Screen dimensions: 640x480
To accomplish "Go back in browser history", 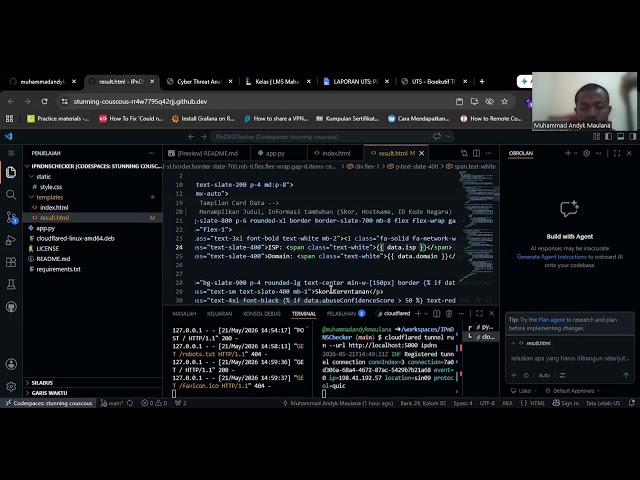I will (11, 101).
